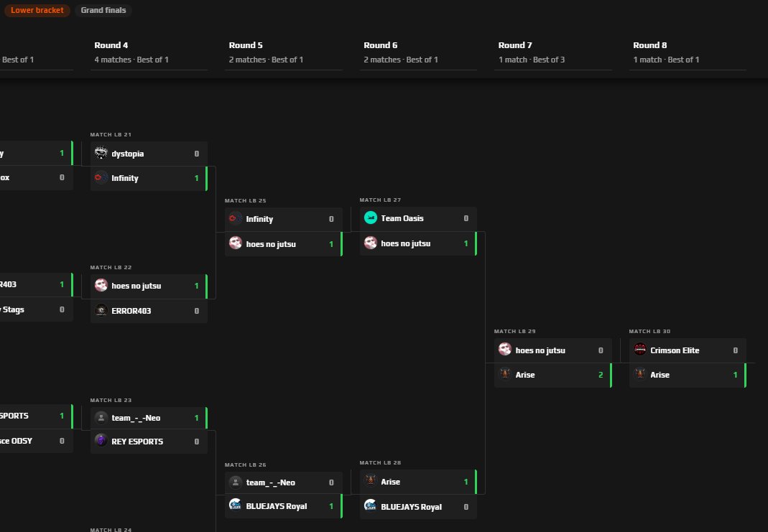Select the Round 7 column header
Screen dimensions: 768x532
coord(515,45)
